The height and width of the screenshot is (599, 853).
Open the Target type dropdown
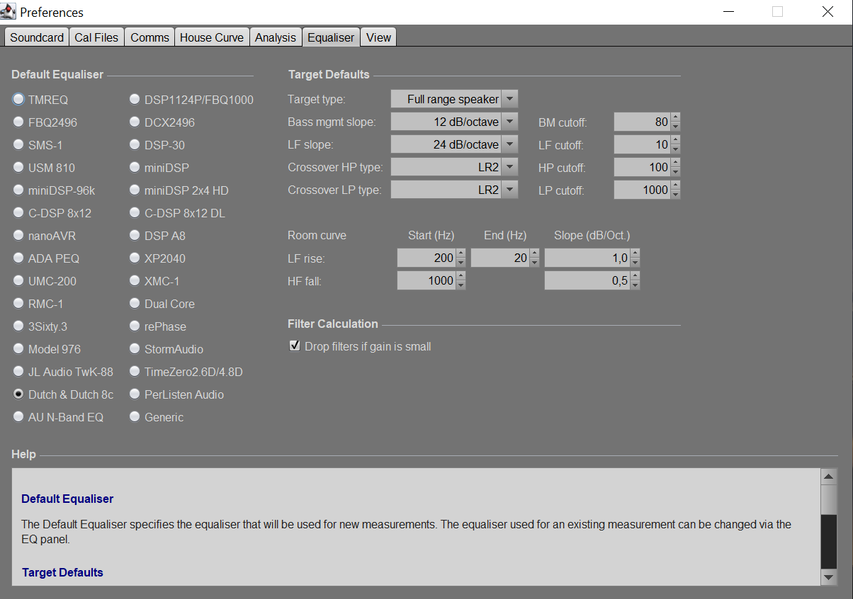point(454,99)
